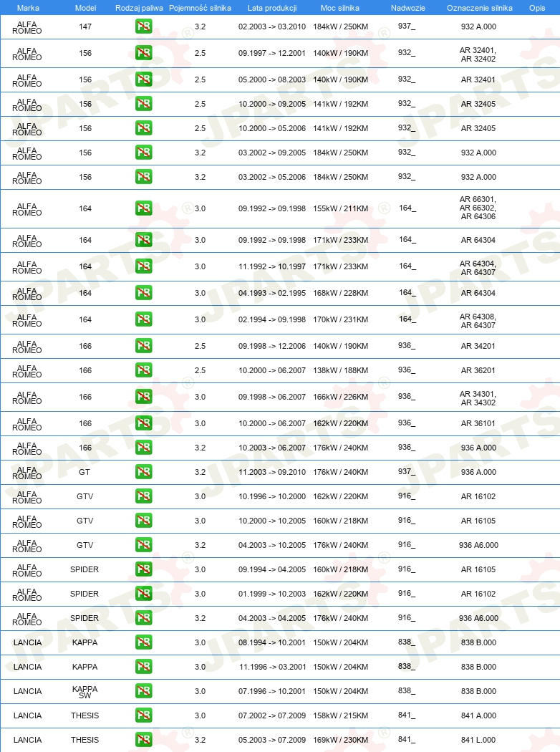Image resolution: width=560 pixels, height=752 pixels.
Task: Select the power value '169kW / 230KM'
Action: (x=340, y=740)
